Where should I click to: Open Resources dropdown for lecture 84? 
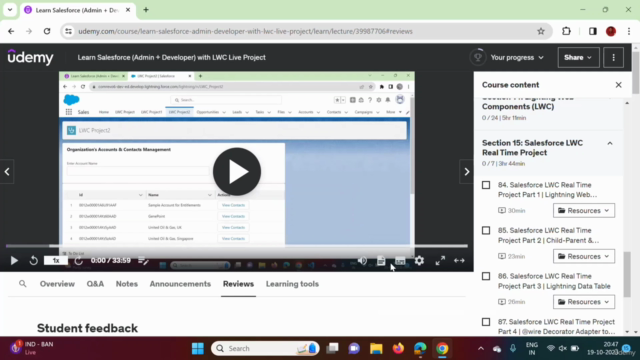click(584, 211)
